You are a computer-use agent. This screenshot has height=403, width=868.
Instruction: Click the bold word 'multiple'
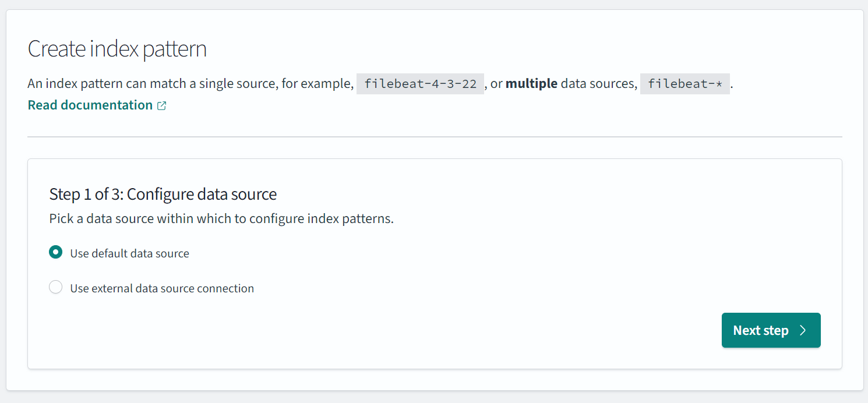coord(531,84)
